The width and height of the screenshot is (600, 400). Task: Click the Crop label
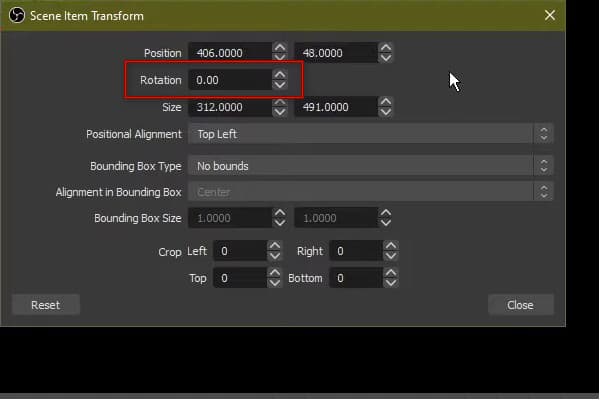point(170,252)
